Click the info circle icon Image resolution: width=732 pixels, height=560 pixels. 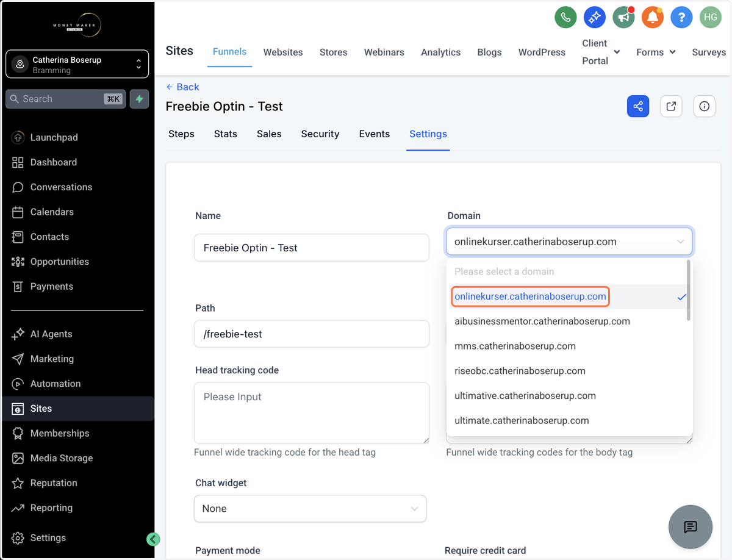click(x=704, y=106)
